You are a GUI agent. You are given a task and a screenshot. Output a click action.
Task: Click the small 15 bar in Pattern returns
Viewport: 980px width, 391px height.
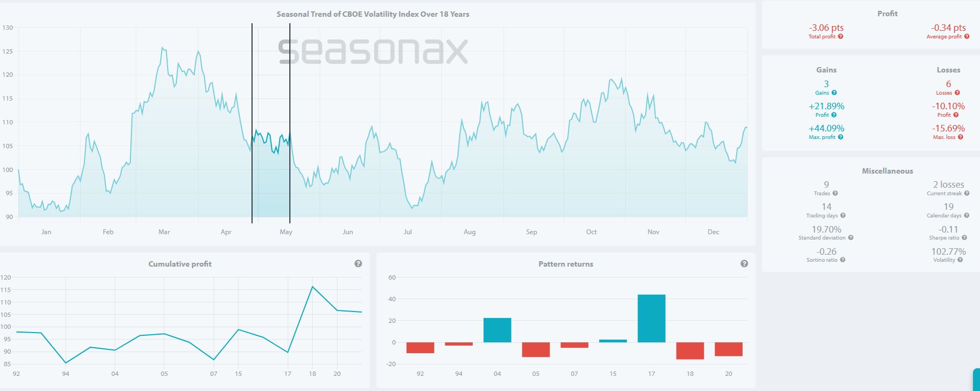pyautogui.click(x=613, y=341)
